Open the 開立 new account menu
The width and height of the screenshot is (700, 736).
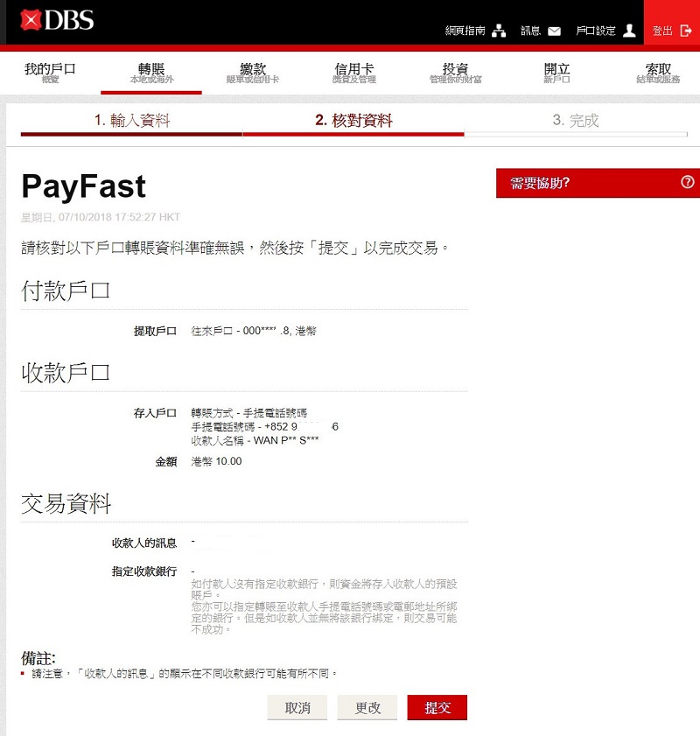click(x=556, y=74)
